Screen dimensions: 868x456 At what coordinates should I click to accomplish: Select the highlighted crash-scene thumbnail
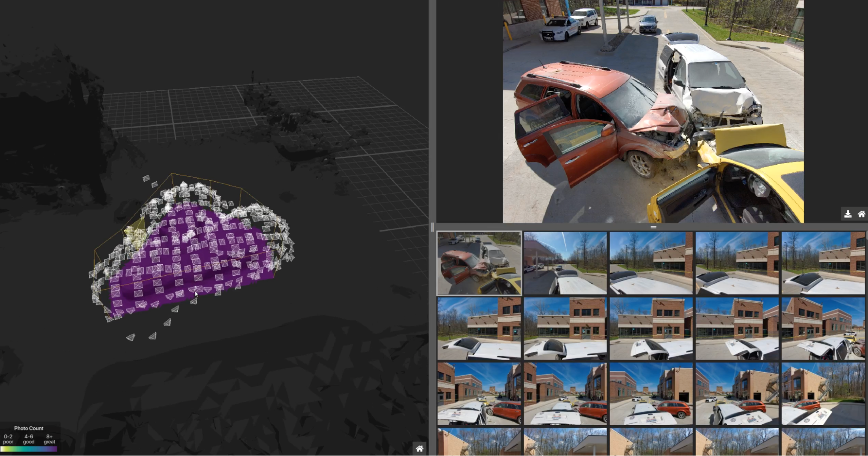(x=478, y=262)
